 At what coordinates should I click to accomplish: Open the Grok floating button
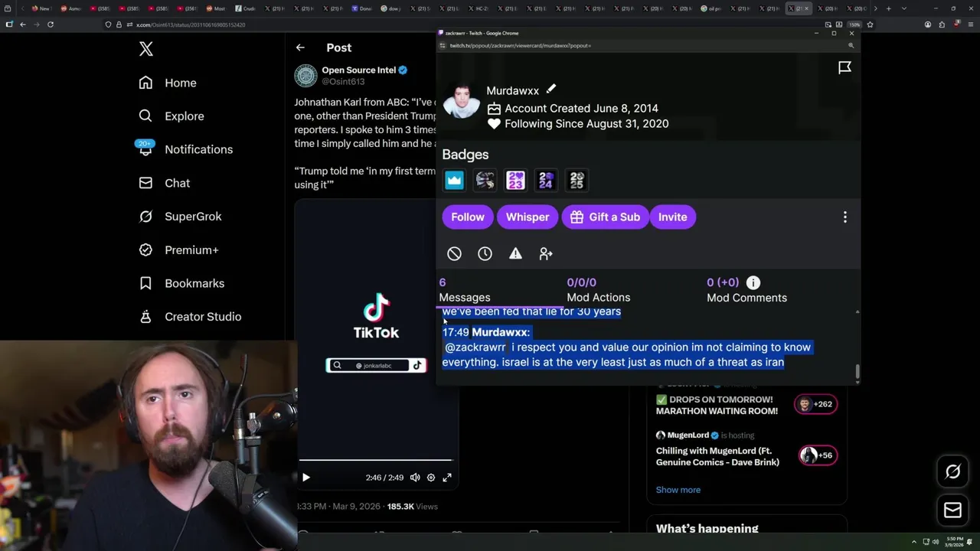(x=952, y=471)
